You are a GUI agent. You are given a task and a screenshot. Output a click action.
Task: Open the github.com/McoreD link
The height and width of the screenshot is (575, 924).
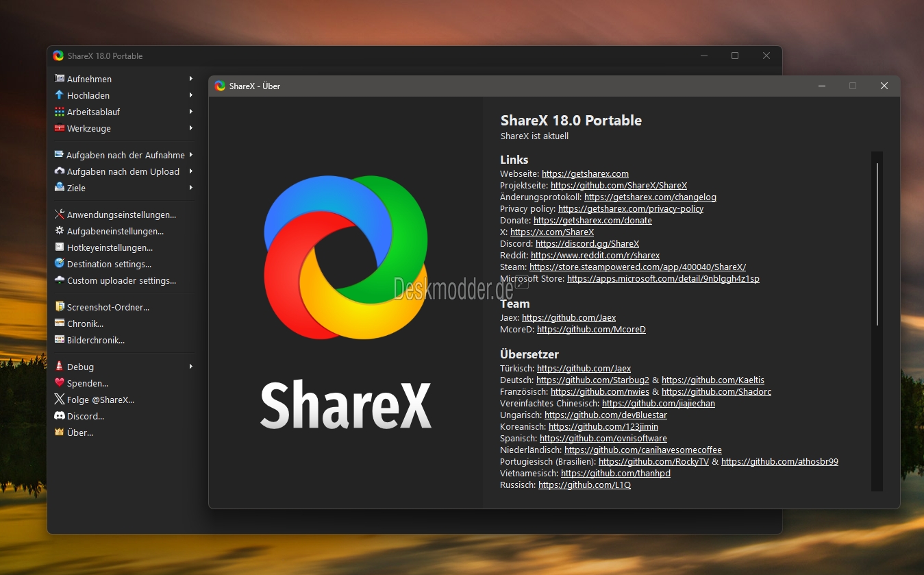pyautogui.click(x=591, y=330)
